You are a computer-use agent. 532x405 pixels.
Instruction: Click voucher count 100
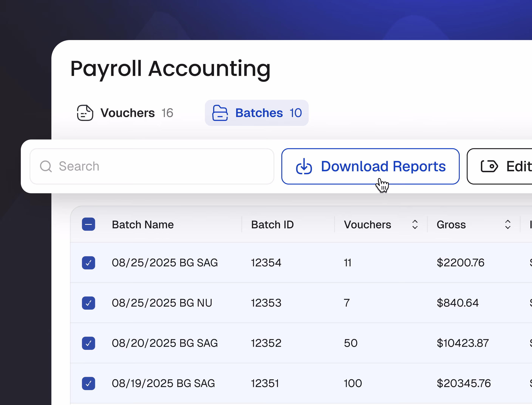[x=353, y=383]
